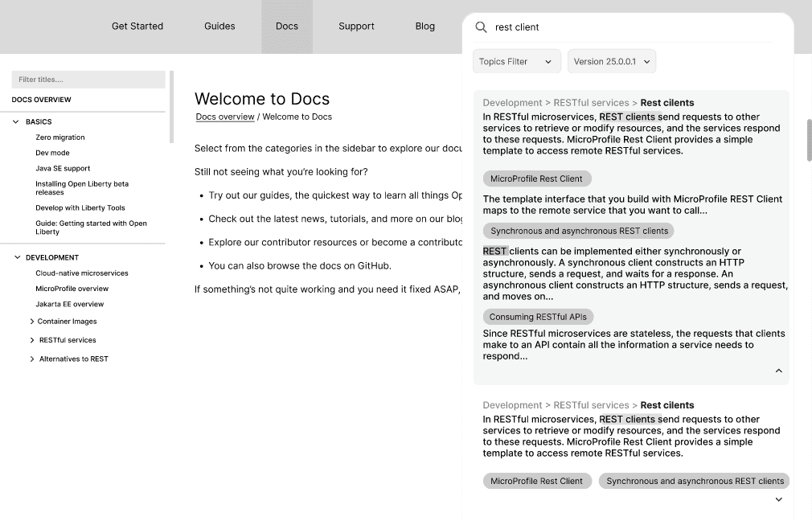Open the Guides menu
Screen dimensions: 812x521
[219, 27]
